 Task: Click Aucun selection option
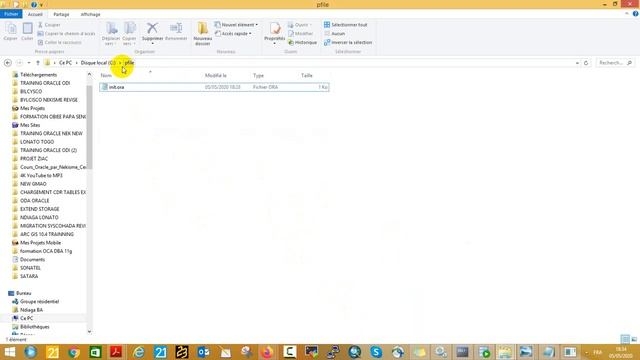tap(335, 33)
